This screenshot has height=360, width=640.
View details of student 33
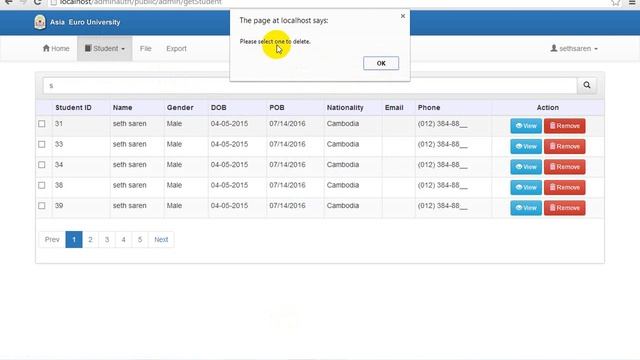(x=526, y=146)
